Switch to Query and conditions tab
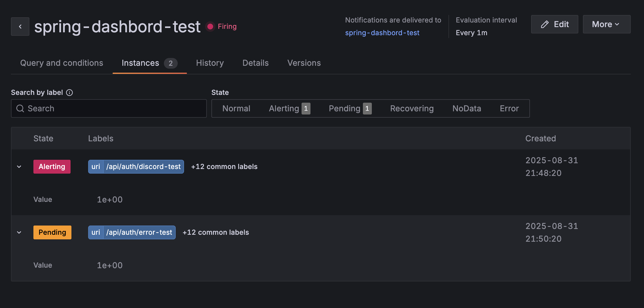644x308 pixels. tap(62, 63)
